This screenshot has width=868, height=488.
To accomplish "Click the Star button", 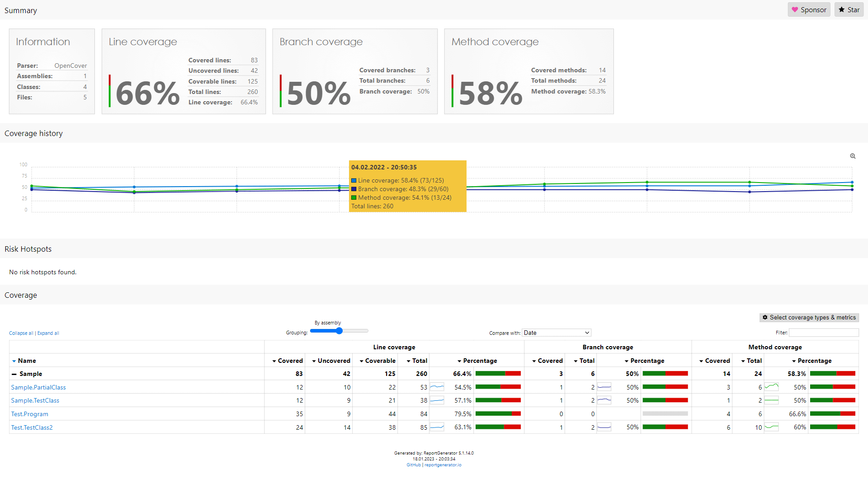I will [x=849, y=10].
